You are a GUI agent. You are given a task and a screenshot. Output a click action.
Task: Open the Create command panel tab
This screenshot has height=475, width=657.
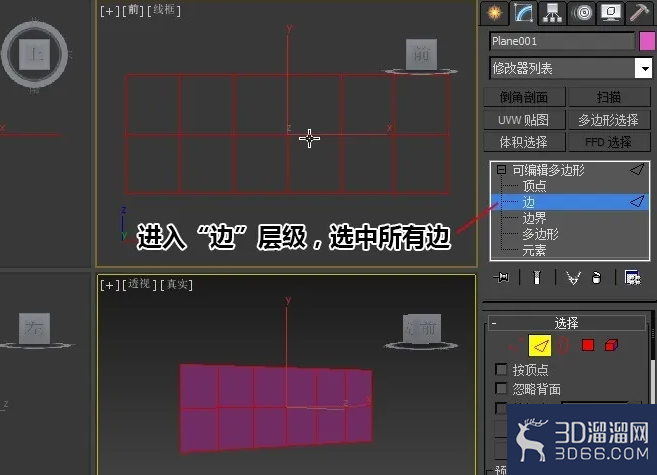point(494,13)
